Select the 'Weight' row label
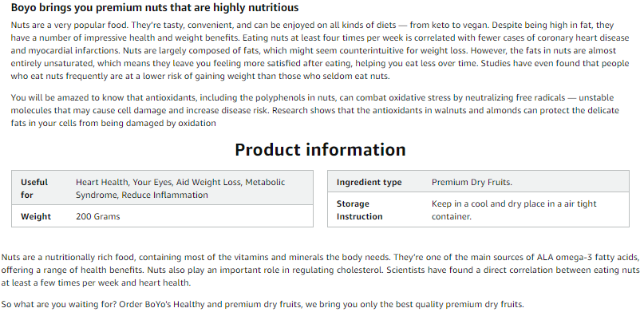The height and width of the screenshot is (316, 644). pos(36,216)
